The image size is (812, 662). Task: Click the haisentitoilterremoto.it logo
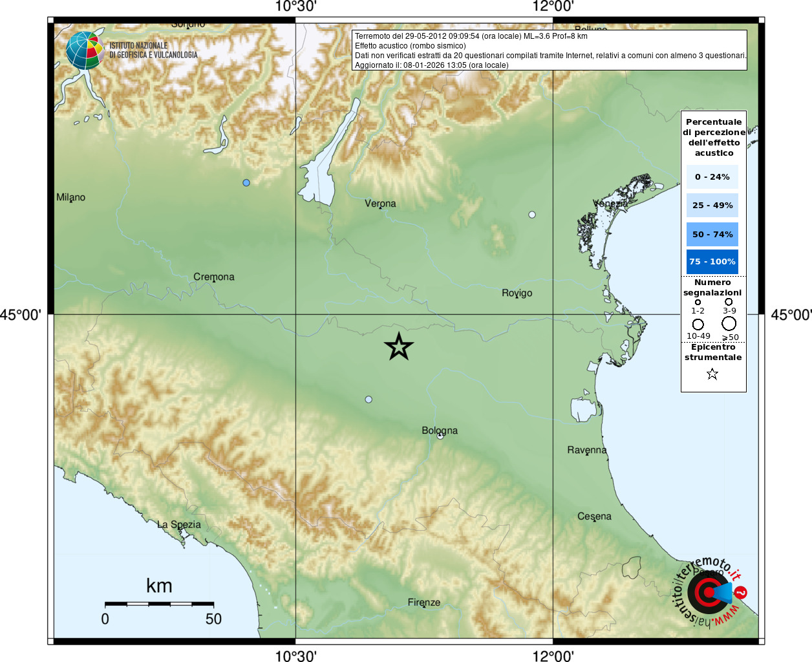click(x=709, y=592)
